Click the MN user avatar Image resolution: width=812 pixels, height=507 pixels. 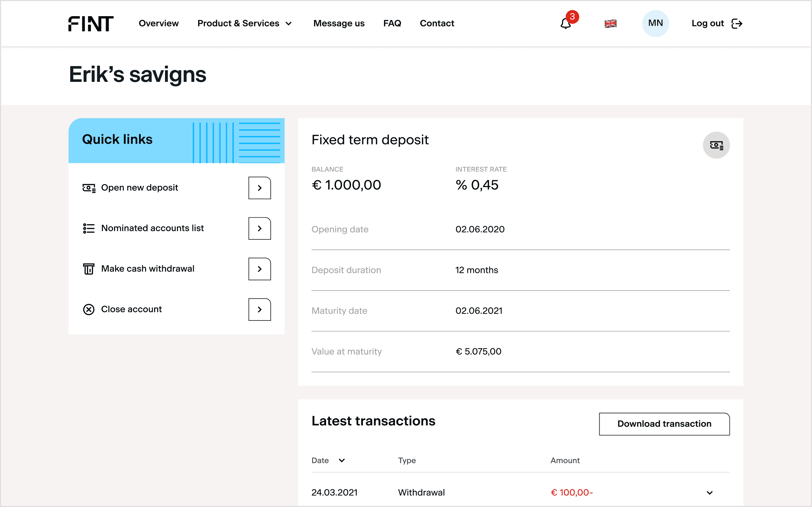[x=655, y=24]
